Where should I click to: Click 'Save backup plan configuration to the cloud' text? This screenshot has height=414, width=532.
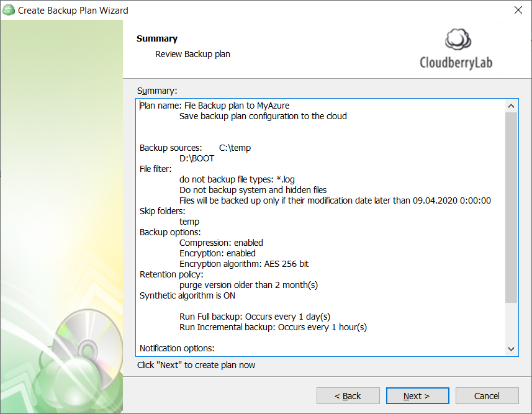coord(263,116)
